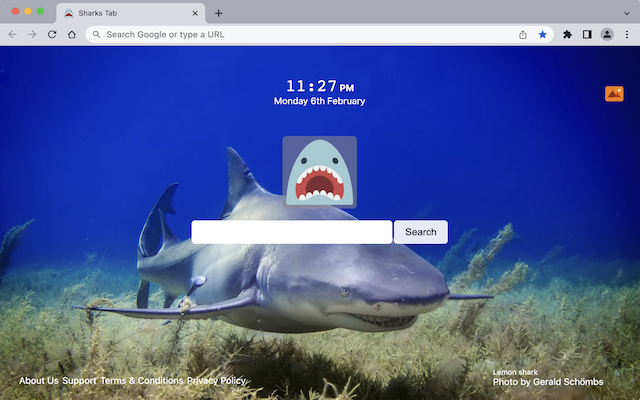The image size is (640, 400).
Task: Open the side panel icon
Action: 587,35
